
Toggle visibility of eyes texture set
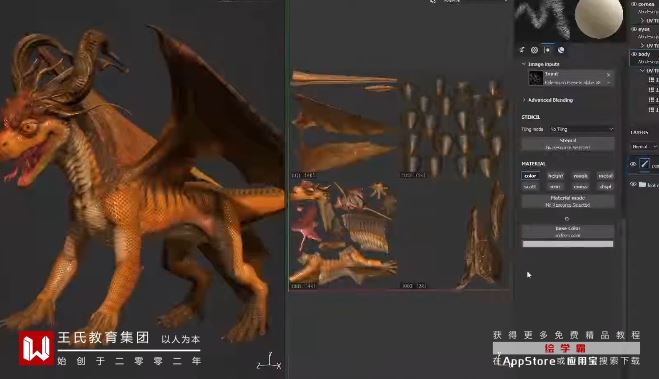point(634,29)
